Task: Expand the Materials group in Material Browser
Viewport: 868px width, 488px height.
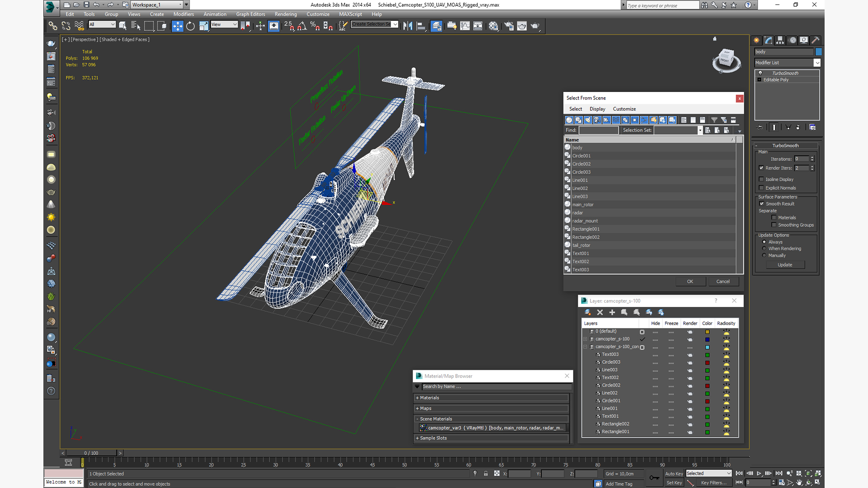Action: tap(417, 398)
